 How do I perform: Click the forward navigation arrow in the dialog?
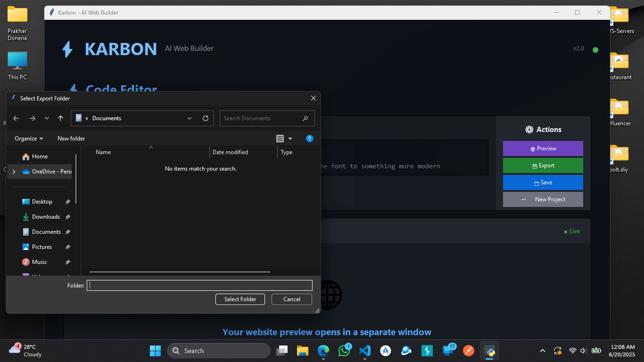[x=32, y=118]
